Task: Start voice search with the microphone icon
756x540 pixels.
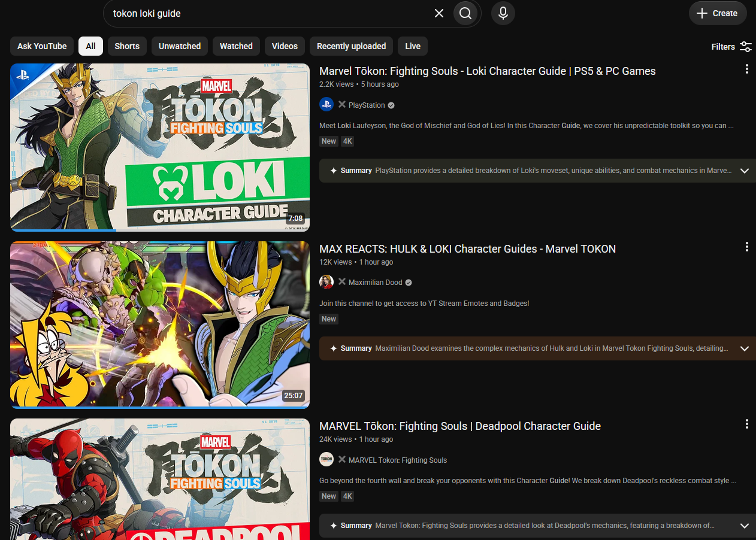Action: coord(503,13)
